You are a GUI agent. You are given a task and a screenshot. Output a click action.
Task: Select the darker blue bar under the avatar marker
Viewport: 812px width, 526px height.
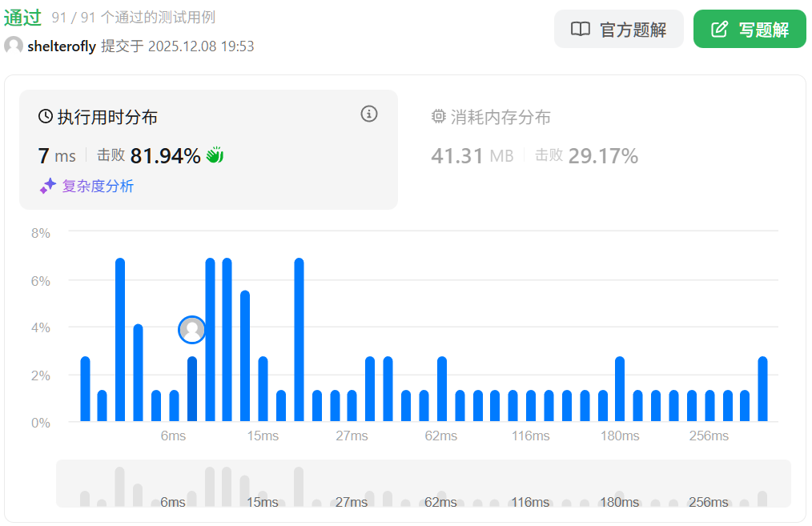click(192, 389)
